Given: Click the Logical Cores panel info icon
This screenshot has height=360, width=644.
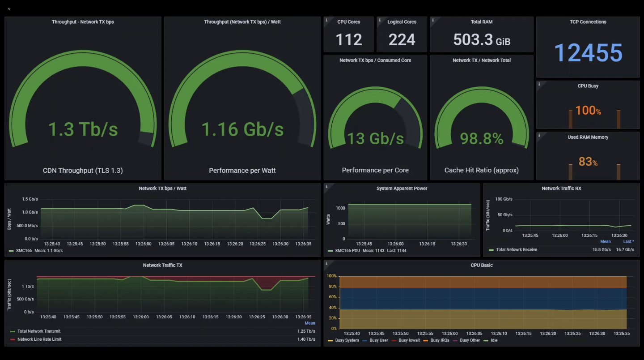Looking at the screenshot, I should point(379,20).
